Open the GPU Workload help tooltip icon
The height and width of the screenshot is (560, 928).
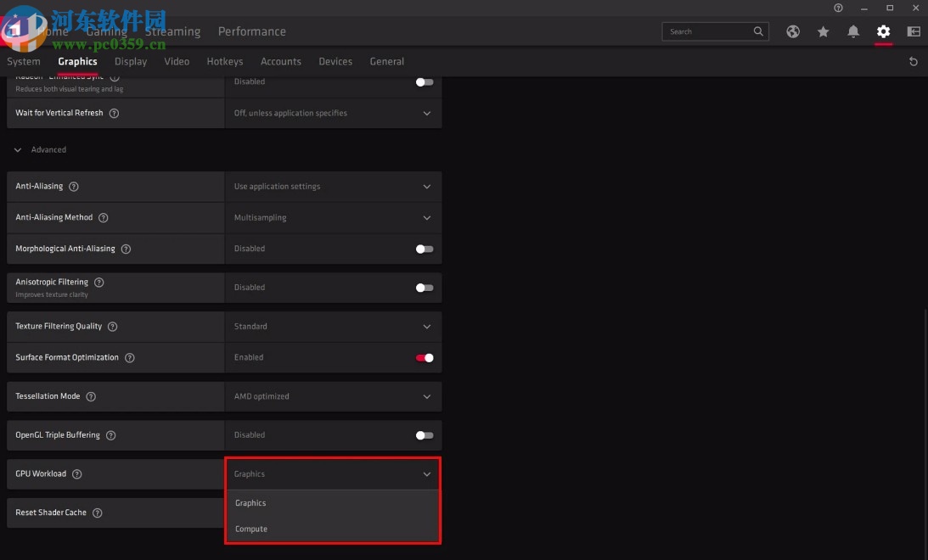(x=76, y=473)
